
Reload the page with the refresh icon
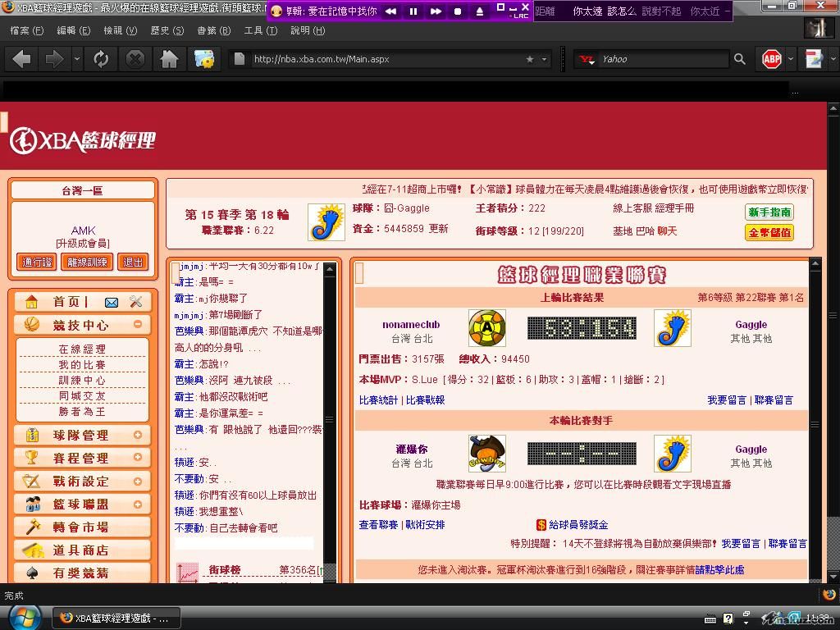tap(101, 59)
